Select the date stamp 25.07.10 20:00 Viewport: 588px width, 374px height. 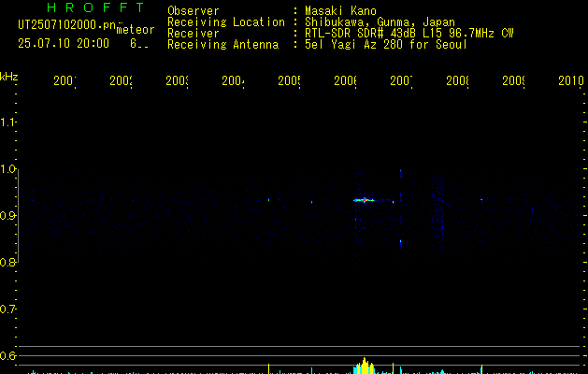tap(64, 44)
